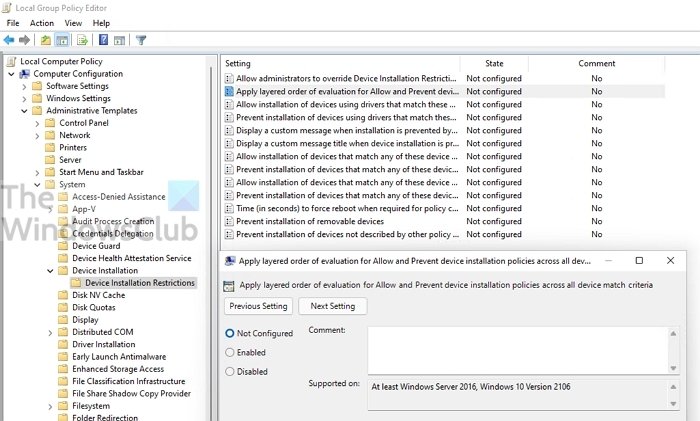The width and height of the screenshot is (700, 421).
Task: Select the Device Installation Restrictions tree item
Action: (140, 283)
